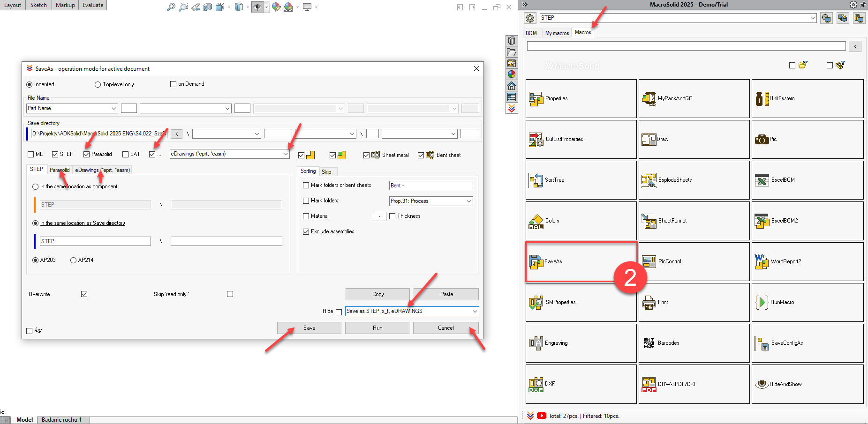Toggle the ME format checkbox
Viewport: 868px width, 424px height.
[x=31, y=154]
